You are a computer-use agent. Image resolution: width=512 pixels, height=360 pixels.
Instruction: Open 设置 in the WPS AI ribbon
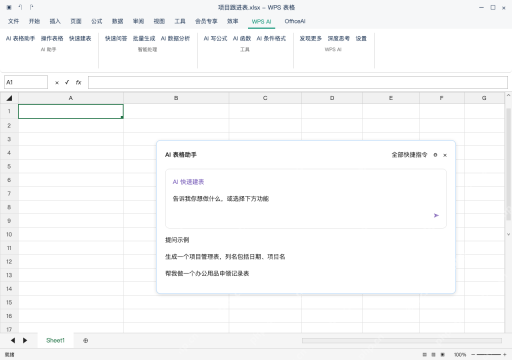361,39
